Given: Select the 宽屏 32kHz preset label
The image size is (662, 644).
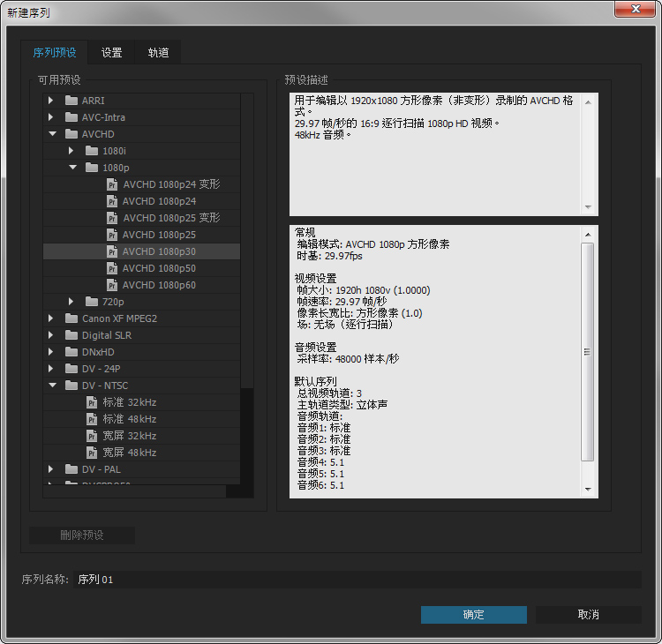Looking at the screenshot, I should pos(130,436).
